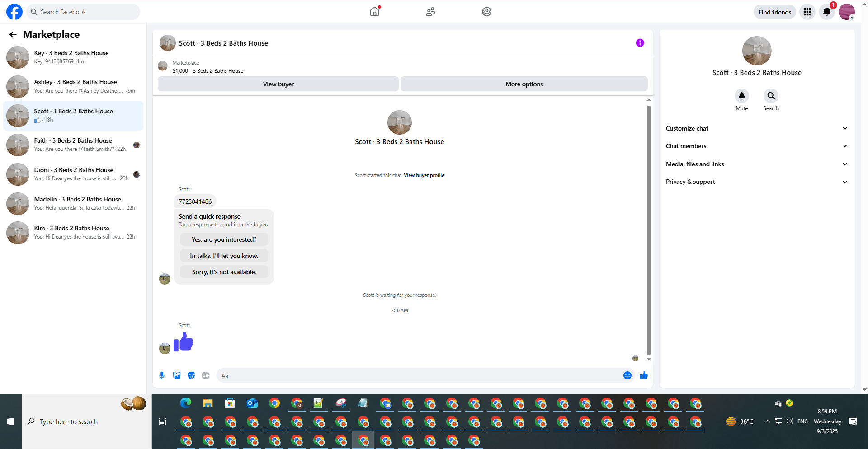Open the Faith conversation

[73, 145]
